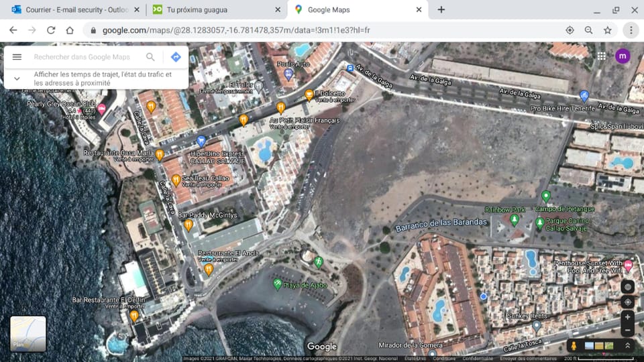Close the Tu próxima guagua tab
Image resolution: width=644 pixels, height=362 pixels.
(x=278, y=9)
